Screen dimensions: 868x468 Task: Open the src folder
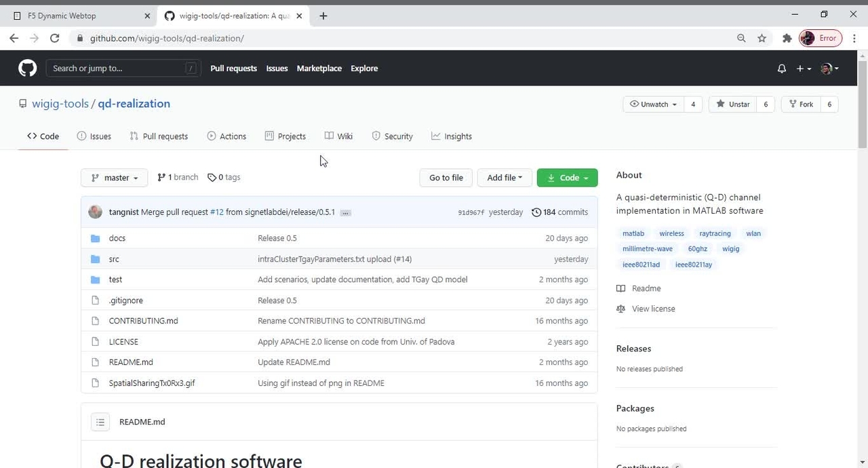(x=114, y=259)
